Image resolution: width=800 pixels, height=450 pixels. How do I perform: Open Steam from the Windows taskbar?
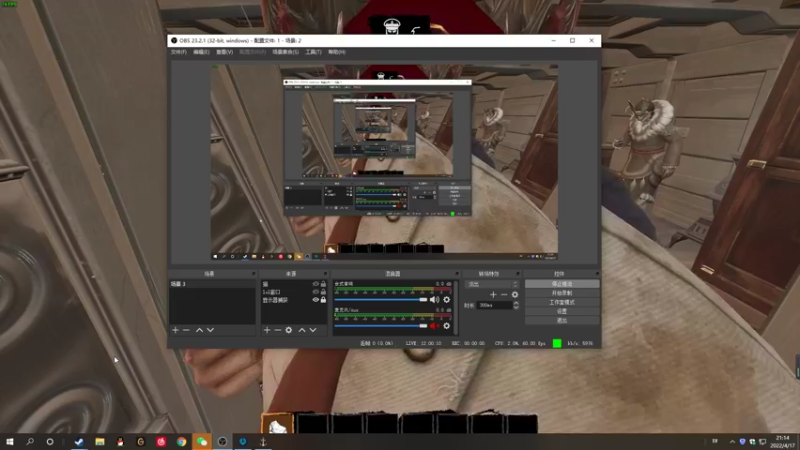79,441
